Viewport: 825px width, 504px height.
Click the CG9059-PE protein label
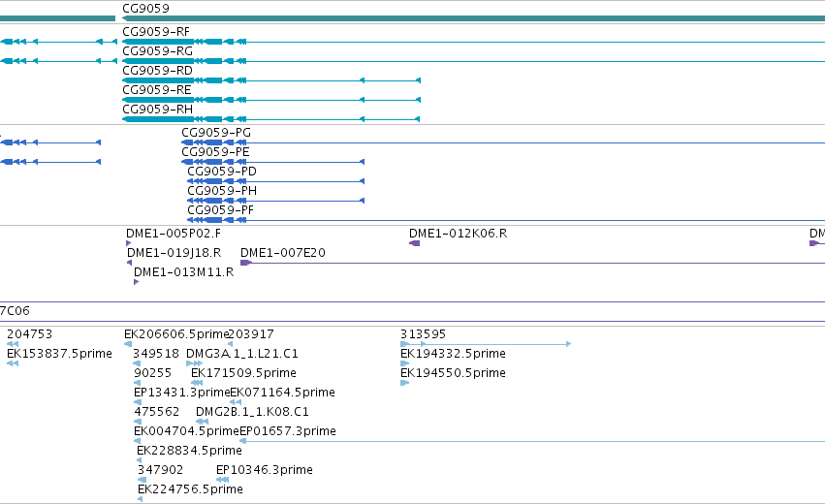pyautogui.click(x=215, y=152)
